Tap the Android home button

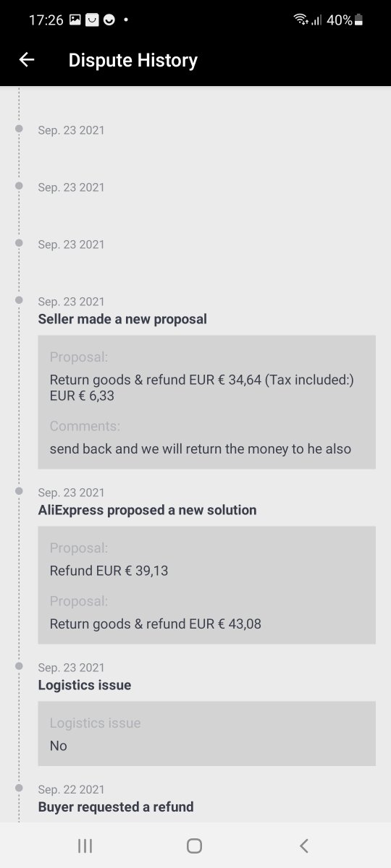point(194,846)
